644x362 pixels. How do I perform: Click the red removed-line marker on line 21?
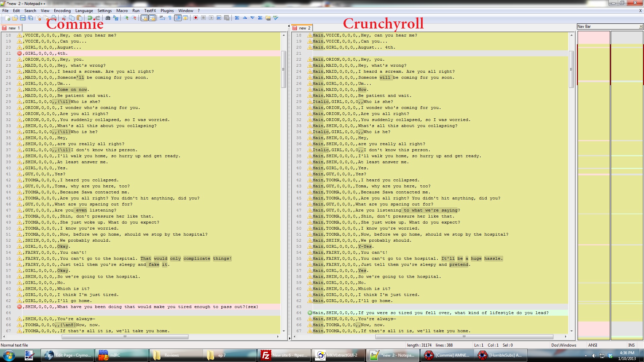[19, 53]
